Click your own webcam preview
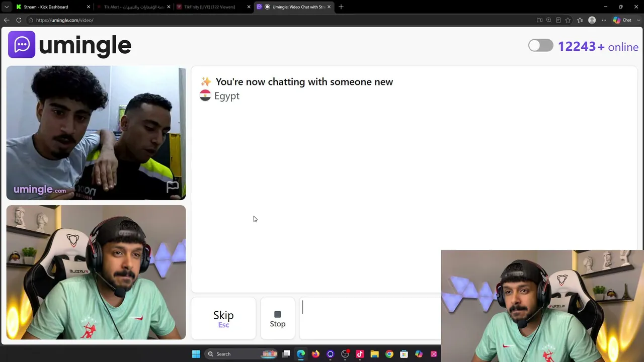The width and height of the screenshot is (644, 362). [96, 273]
